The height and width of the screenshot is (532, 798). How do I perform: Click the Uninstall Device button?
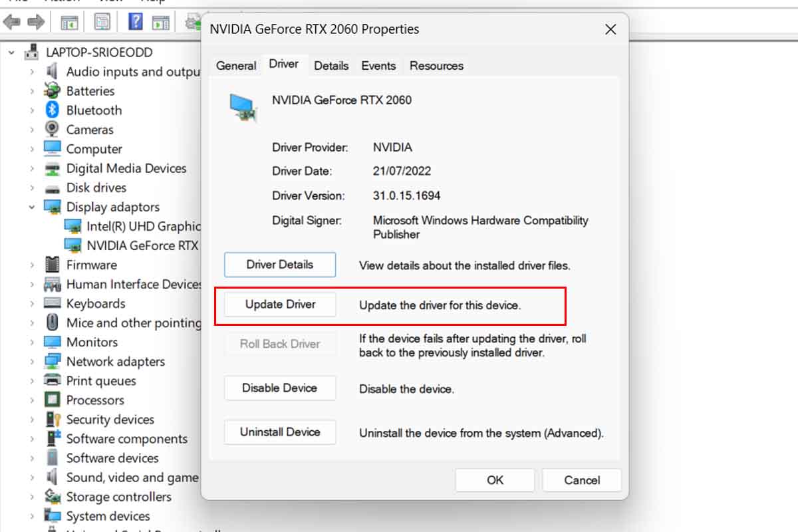click(x=280, y=432)
